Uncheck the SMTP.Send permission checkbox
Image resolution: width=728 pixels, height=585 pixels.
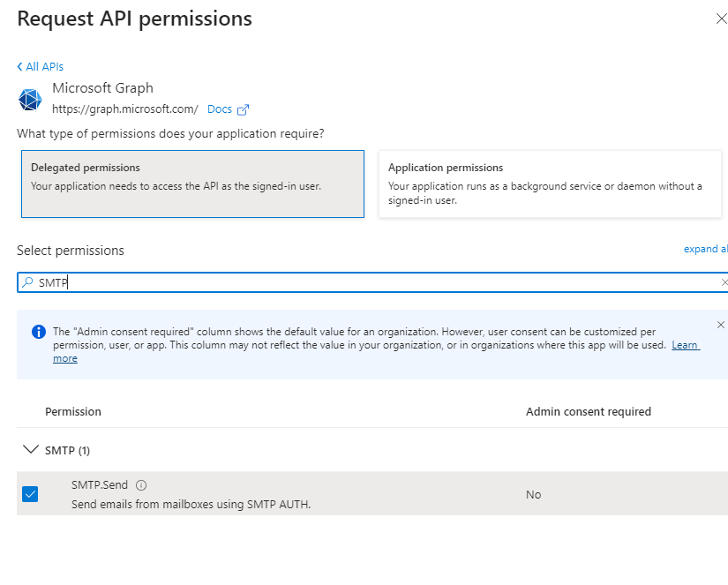click(x=30, y=494)
